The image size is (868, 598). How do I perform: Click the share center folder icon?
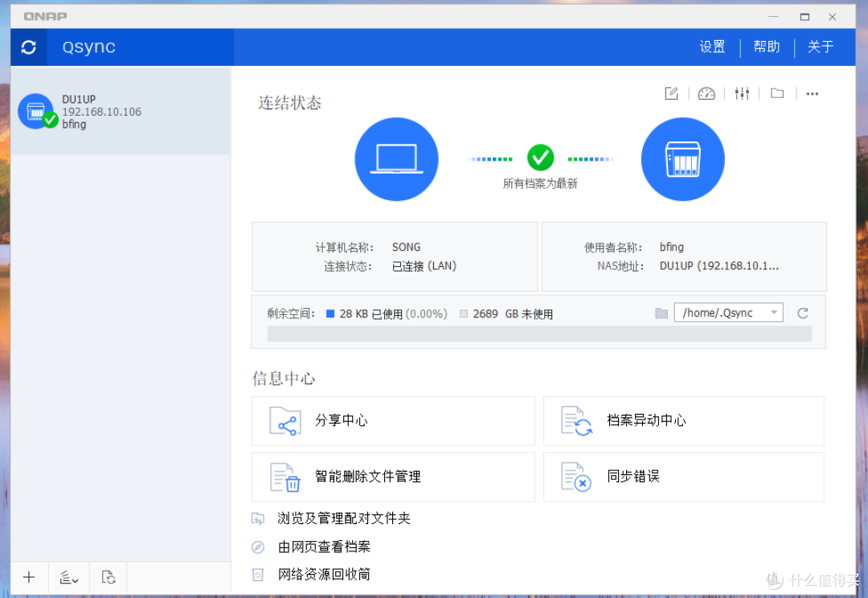[x=285, y=421]
